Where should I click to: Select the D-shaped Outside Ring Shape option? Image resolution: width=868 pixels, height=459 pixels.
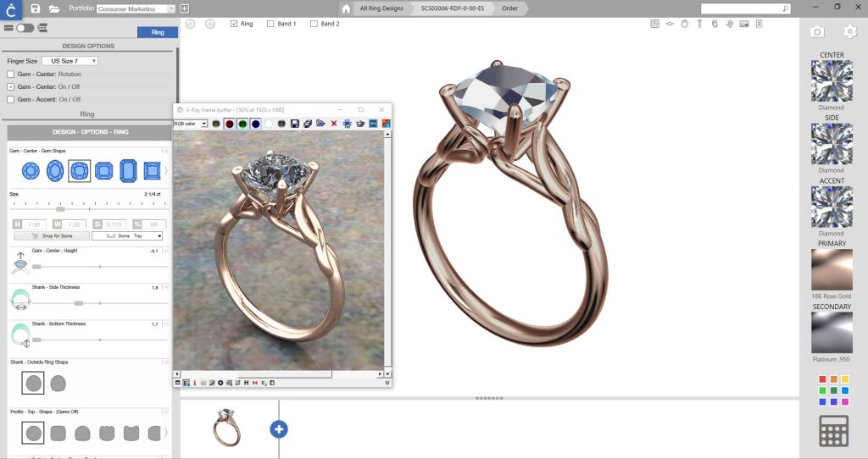pos(58,384)
